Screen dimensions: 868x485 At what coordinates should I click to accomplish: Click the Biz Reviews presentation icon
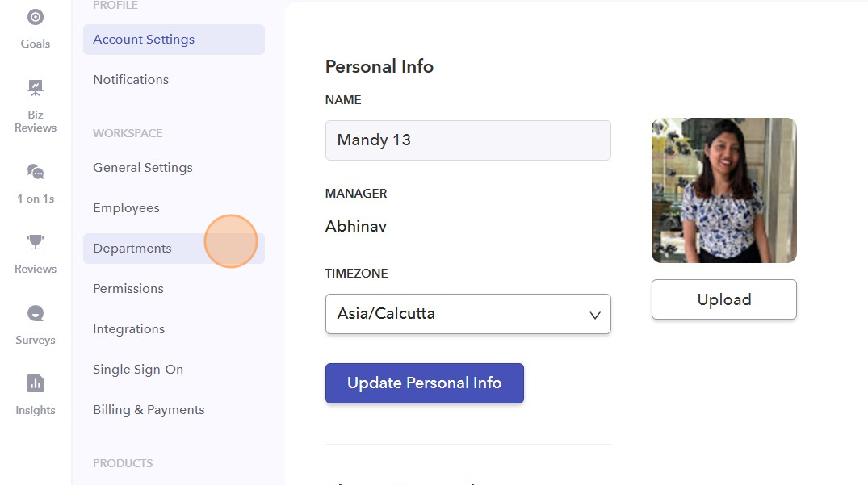(36, 87)
